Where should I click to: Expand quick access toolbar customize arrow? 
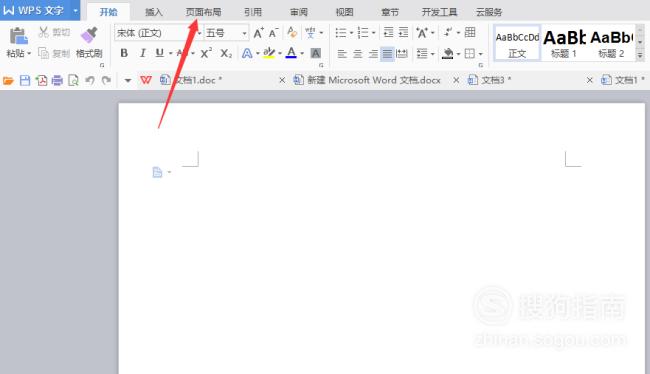click(128, 80)
